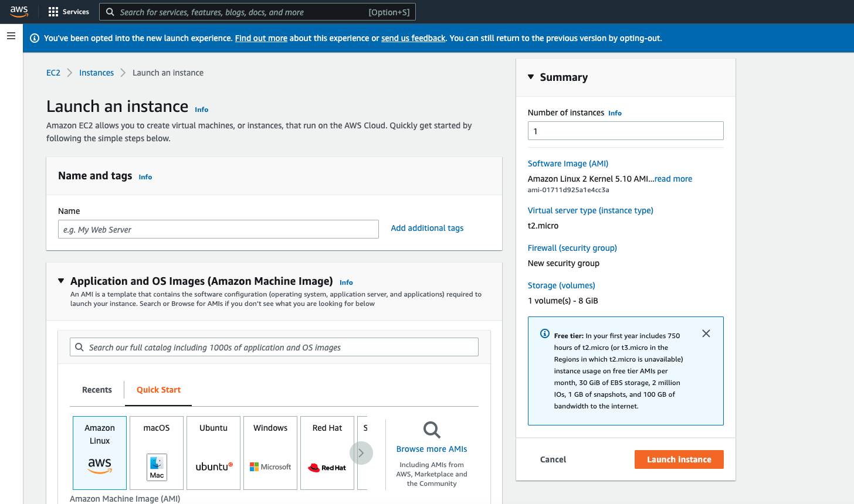
Task: Focus the AMI catalog search box
Action: [x=274, y=347]
